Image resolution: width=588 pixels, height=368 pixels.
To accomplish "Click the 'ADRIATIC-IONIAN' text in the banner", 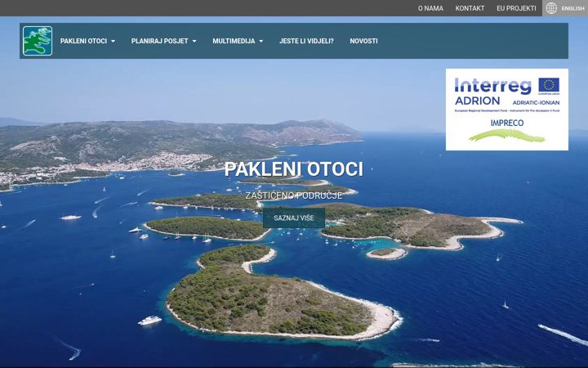I will [x=536, y=102].
